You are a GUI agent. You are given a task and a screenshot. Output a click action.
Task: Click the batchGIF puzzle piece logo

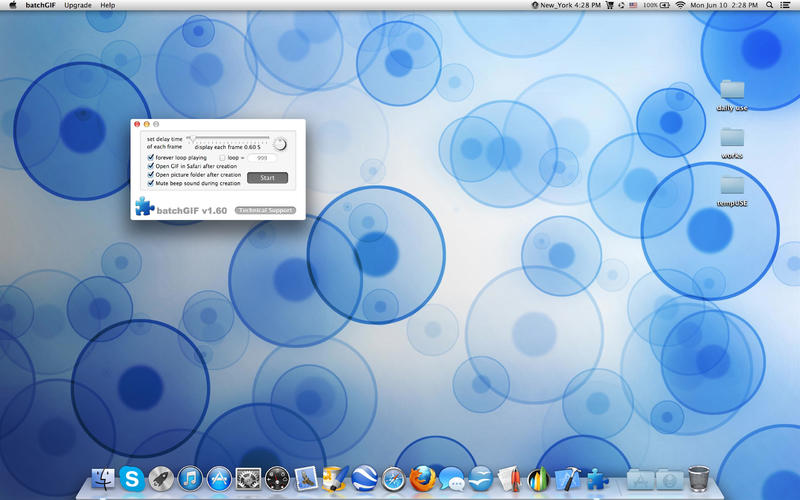pos(144,207)
